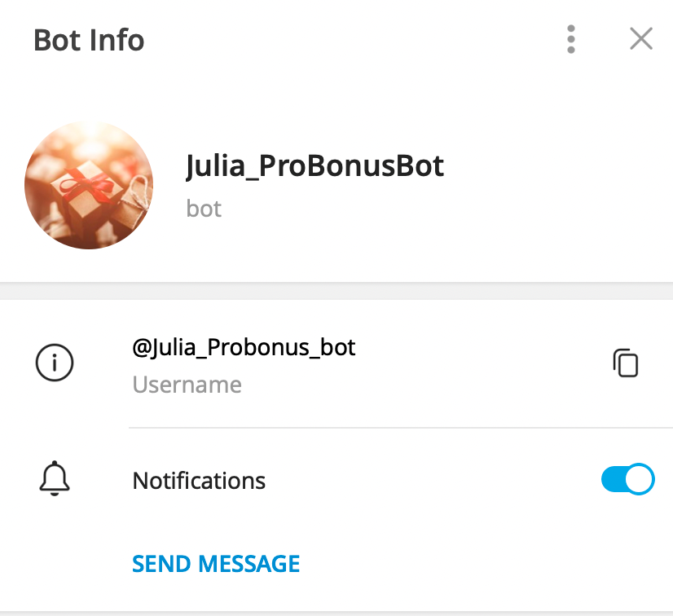Click the bell icon next to Notifications
This screenshot has height=616, width=673.
pos(55,478)
